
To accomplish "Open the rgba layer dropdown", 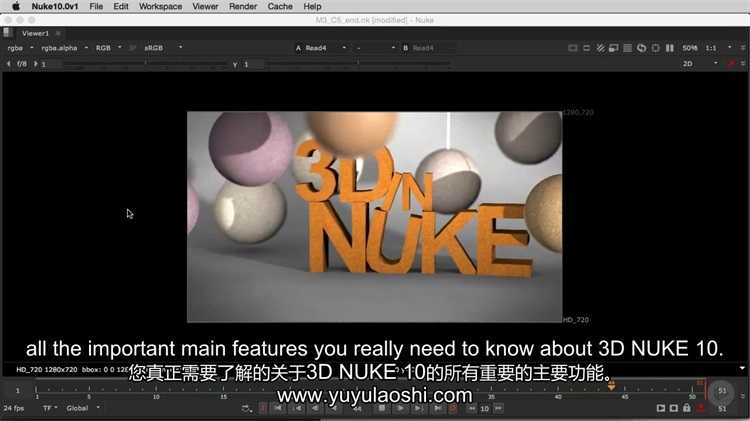I will pyautogui.click(x=20, y=48).
